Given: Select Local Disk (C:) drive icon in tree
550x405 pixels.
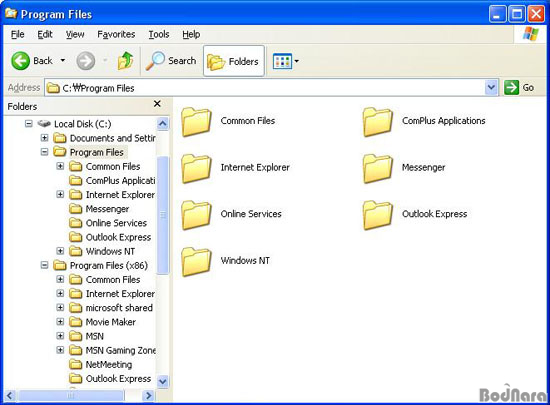Looking at the screenshot, I should click(44, 123).
